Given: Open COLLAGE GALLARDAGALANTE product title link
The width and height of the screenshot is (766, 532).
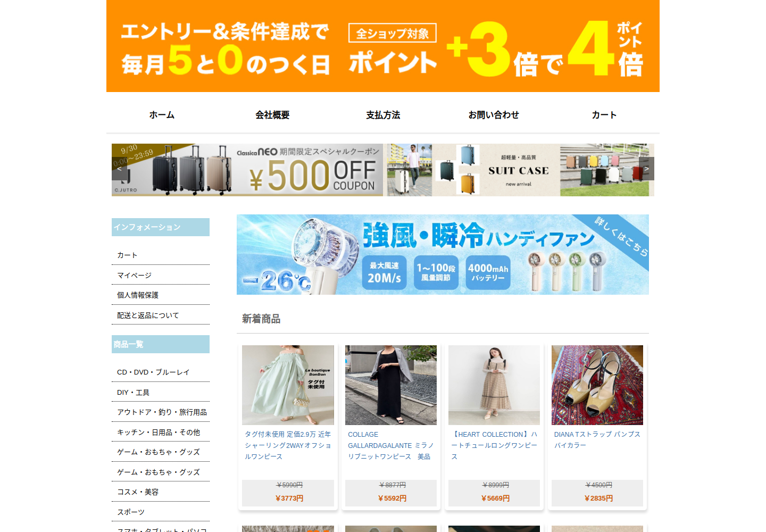Looking at the screenshot, I should click(391, 445).
